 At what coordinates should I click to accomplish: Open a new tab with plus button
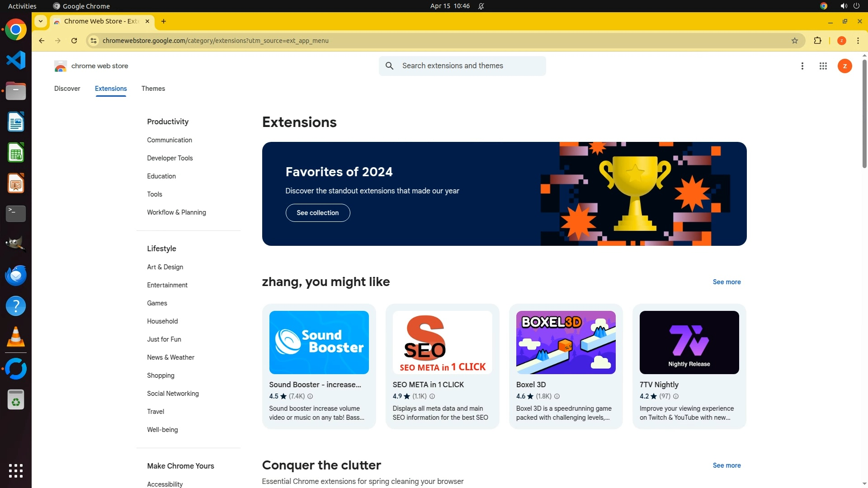(x=164, y=21)
